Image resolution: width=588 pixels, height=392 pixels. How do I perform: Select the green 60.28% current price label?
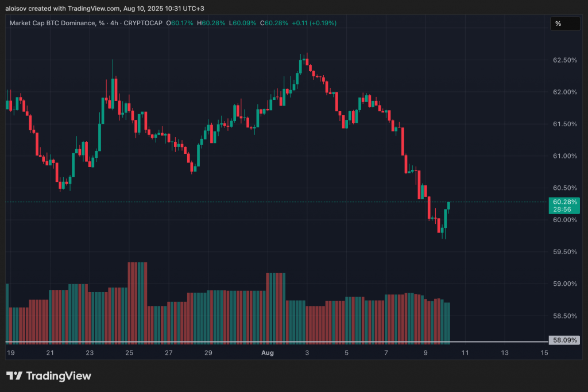564,205
